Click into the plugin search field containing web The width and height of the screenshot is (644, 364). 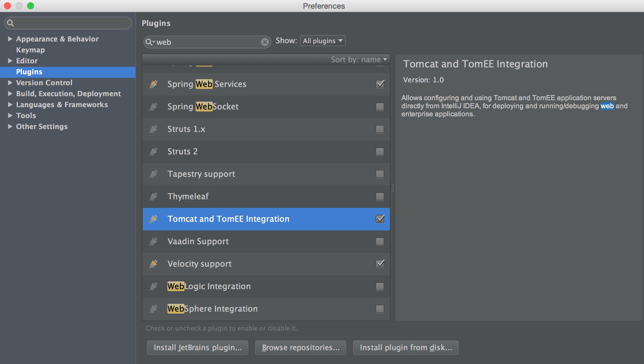(x=207, y=42)
